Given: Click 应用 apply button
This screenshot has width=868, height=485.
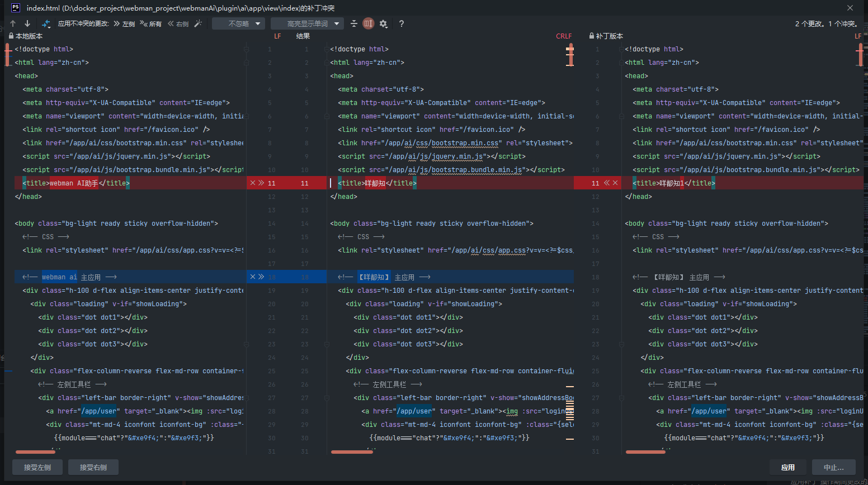Looking at the screenshot, I should pos(788,467).
